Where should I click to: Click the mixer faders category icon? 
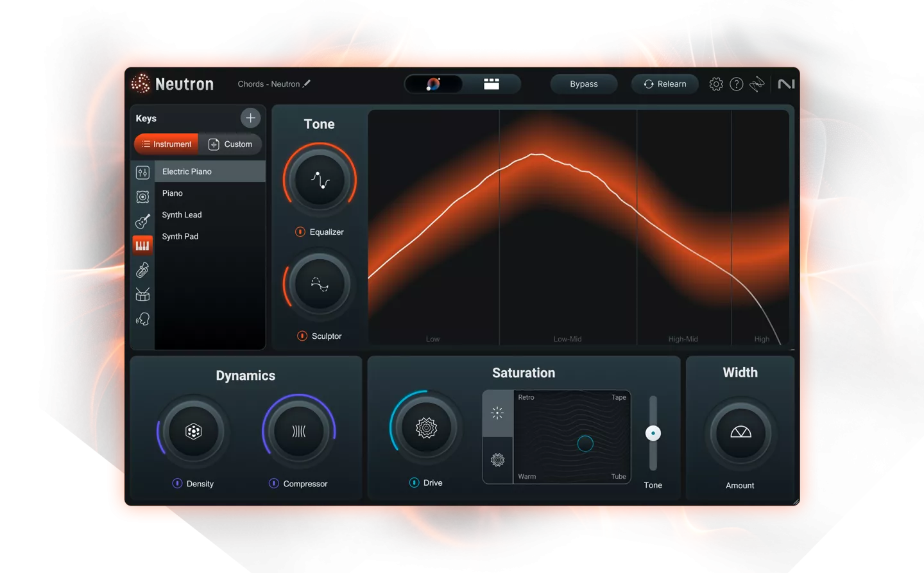[x=142, y=173]
